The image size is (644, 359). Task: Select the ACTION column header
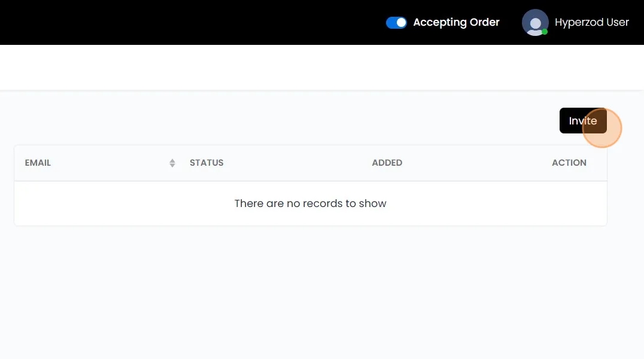(569, 163)
